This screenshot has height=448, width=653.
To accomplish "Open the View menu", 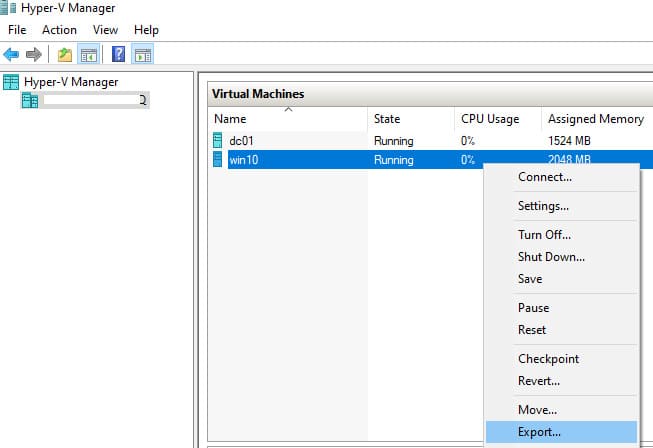I will [x=105, y=30].
